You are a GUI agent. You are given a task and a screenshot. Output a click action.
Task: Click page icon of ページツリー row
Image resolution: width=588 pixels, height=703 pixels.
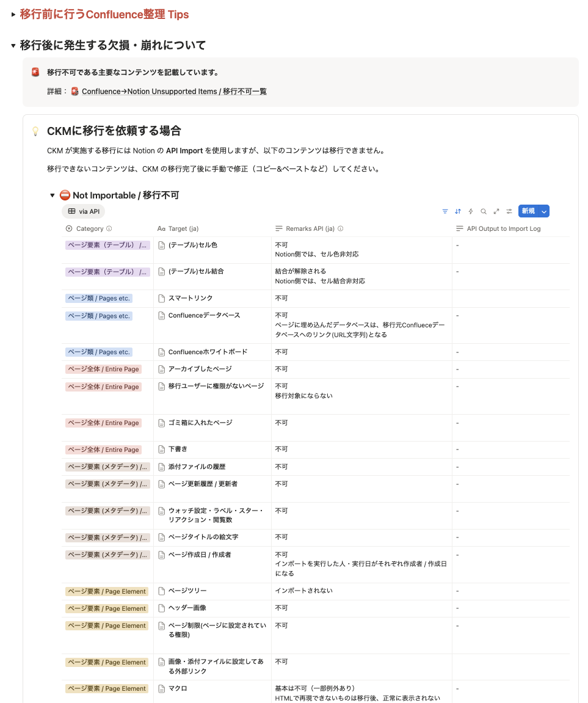tap(162, 591)
